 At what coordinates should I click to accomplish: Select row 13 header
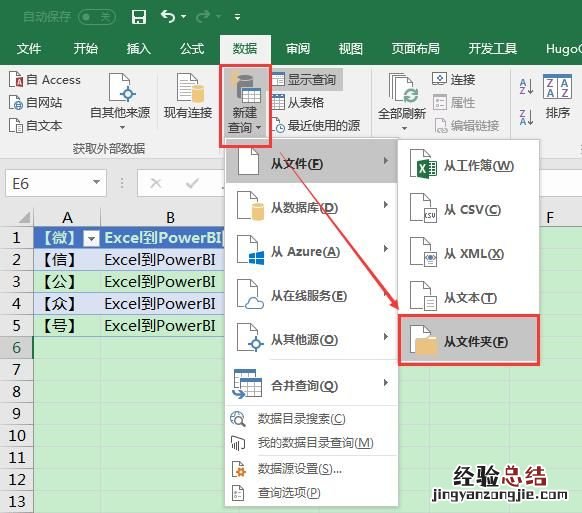[17, 502]
